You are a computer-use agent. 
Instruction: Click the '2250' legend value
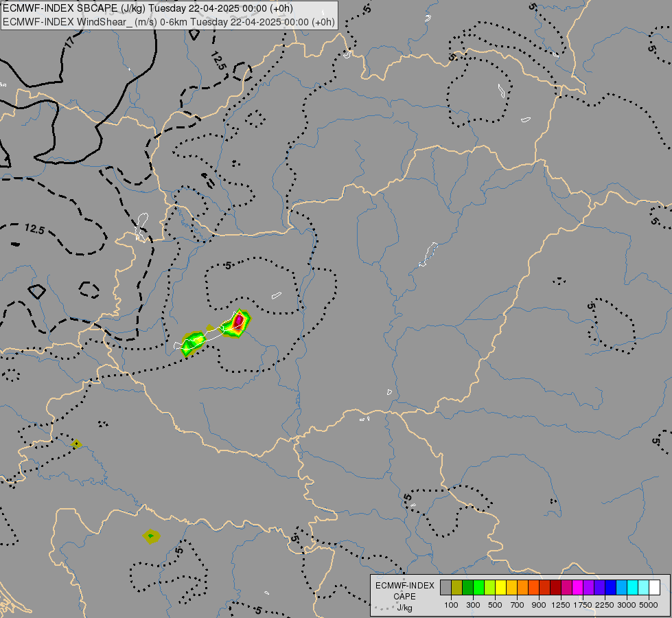(x=605, y=605)
